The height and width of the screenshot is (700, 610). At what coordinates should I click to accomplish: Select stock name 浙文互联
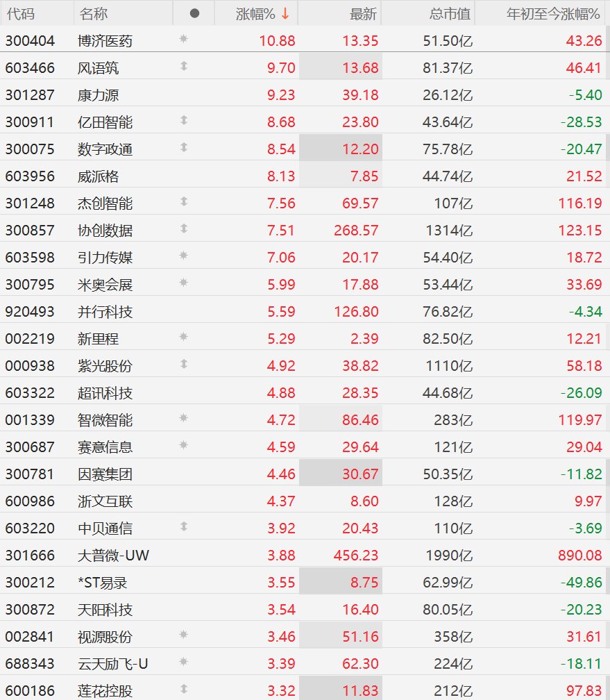pos(105,501)
